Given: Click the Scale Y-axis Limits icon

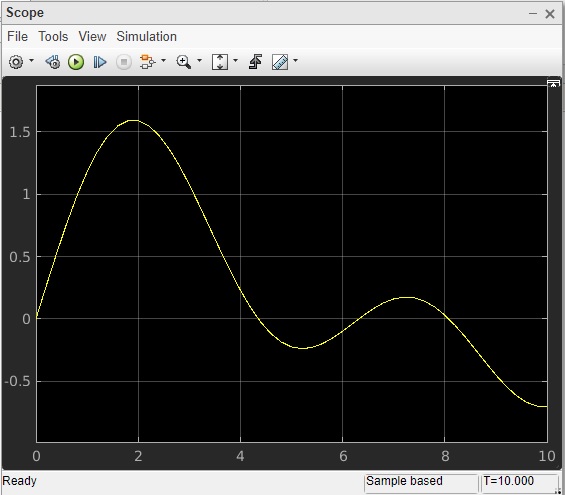Looking at the screenshot, I should (220, 62).
